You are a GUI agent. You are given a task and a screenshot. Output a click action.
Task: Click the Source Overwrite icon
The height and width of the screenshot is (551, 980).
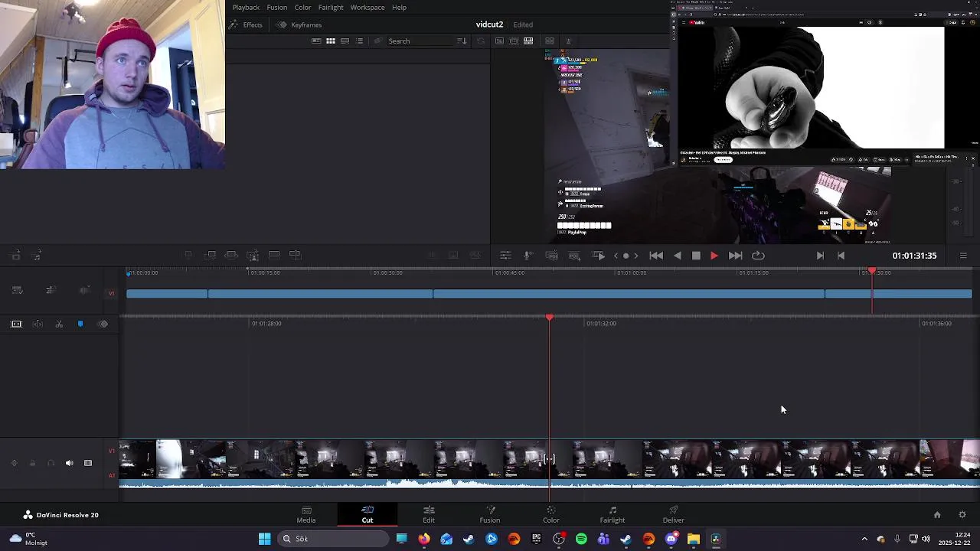[295, 255]
